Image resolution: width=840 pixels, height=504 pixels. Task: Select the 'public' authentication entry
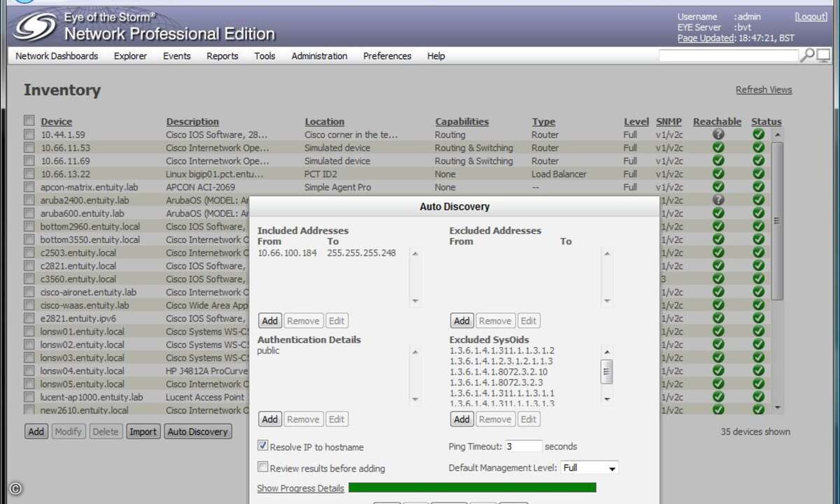point(268,351)
